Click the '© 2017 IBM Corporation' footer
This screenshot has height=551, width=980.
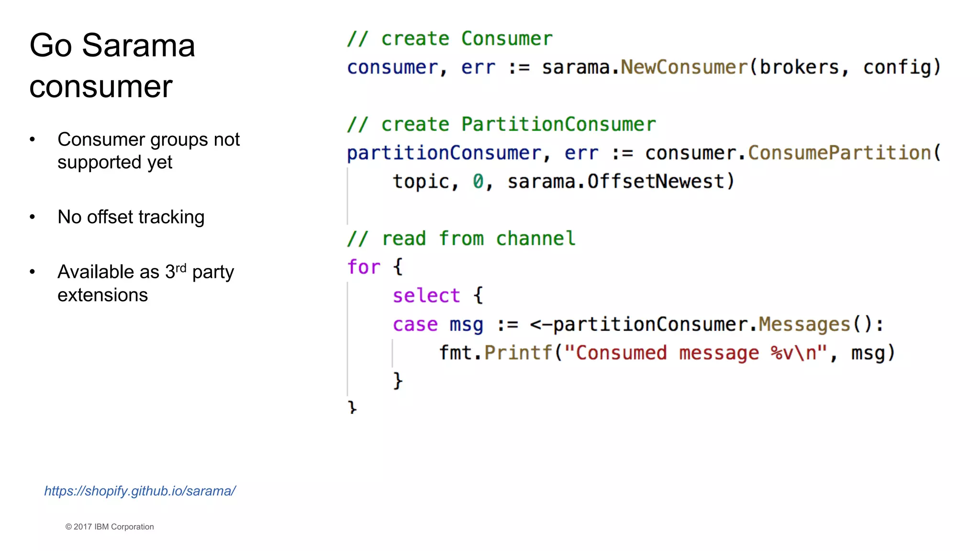click(110, 527)
